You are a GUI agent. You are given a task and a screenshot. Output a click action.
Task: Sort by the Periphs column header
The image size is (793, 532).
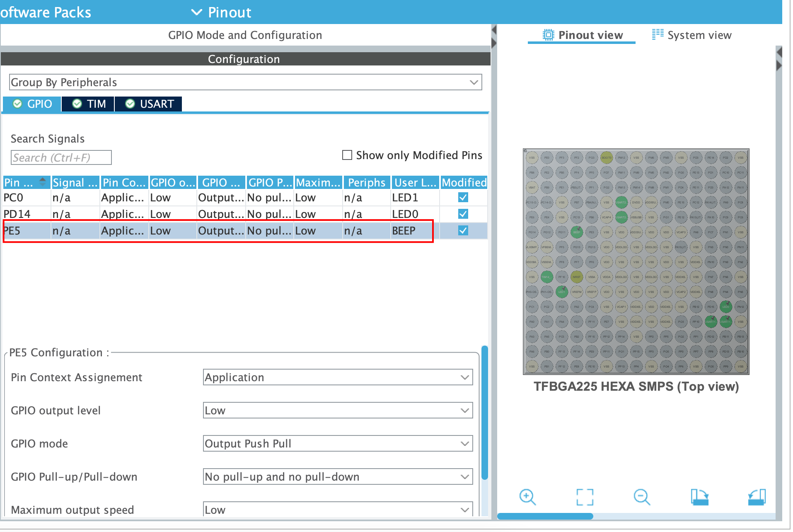(367, 182)
